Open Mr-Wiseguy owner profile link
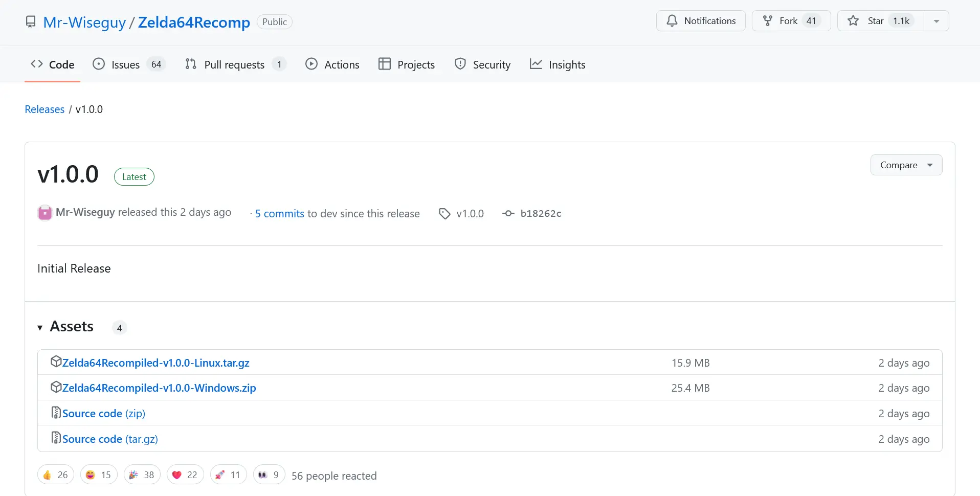 84,22
